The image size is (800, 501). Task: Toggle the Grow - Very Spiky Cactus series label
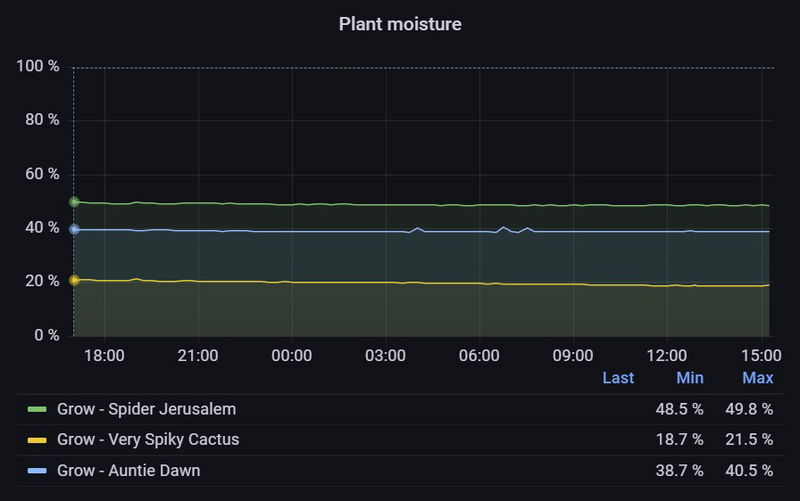(x=148, y=440)
